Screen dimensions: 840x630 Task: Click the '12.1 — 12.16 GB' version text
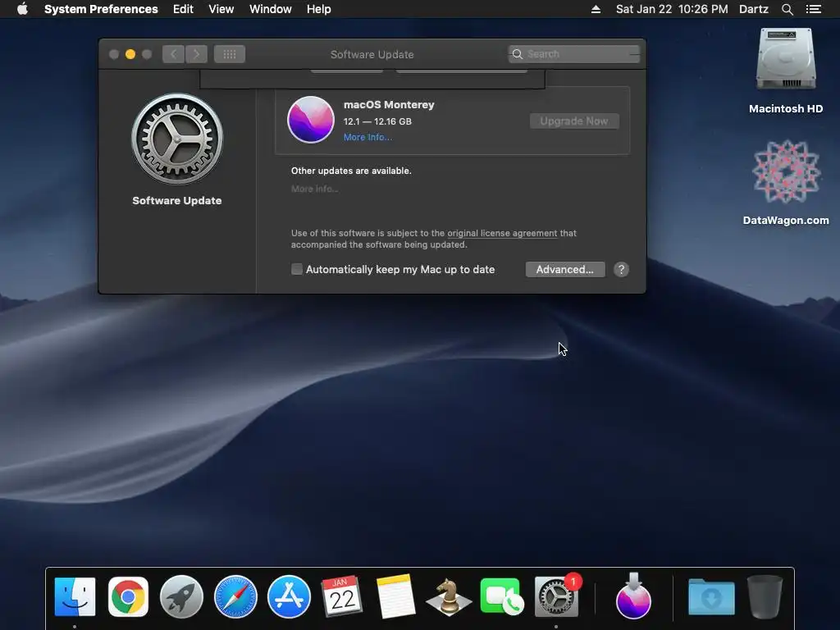(x=377, y=121)
